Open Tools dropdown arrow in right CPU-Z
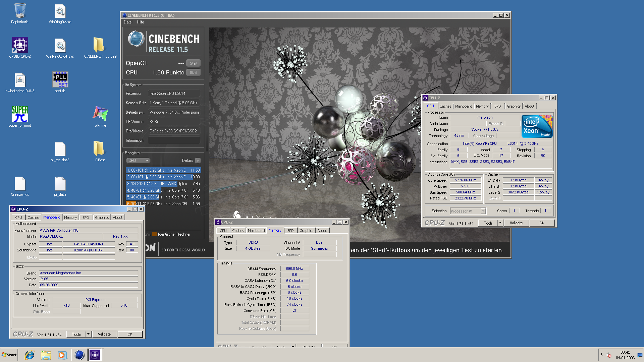Screen dimensions: 644x362 pos(500,223)
